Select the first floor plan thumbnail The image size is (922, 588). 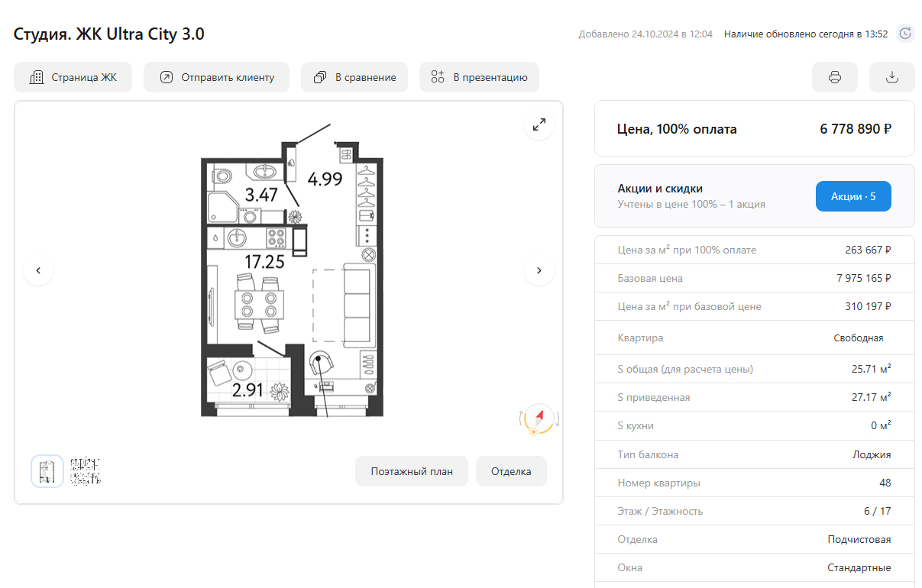tap(47, 471)
